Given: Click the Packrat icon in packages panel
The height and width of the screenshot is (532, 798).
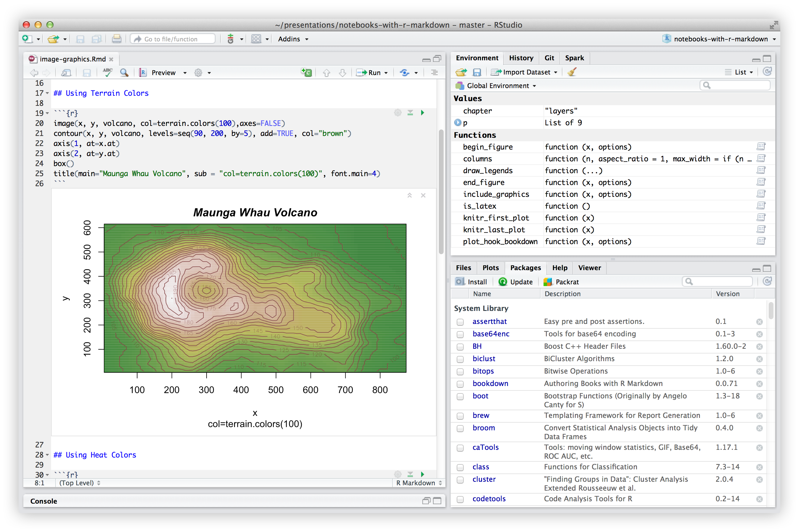Looking at the screenshot, I should pyautogui.click(x=547, y=281).
